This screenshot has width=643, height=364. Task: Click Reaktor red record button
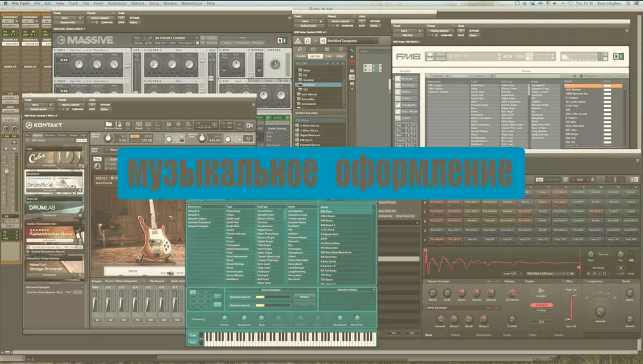point(352,63)
